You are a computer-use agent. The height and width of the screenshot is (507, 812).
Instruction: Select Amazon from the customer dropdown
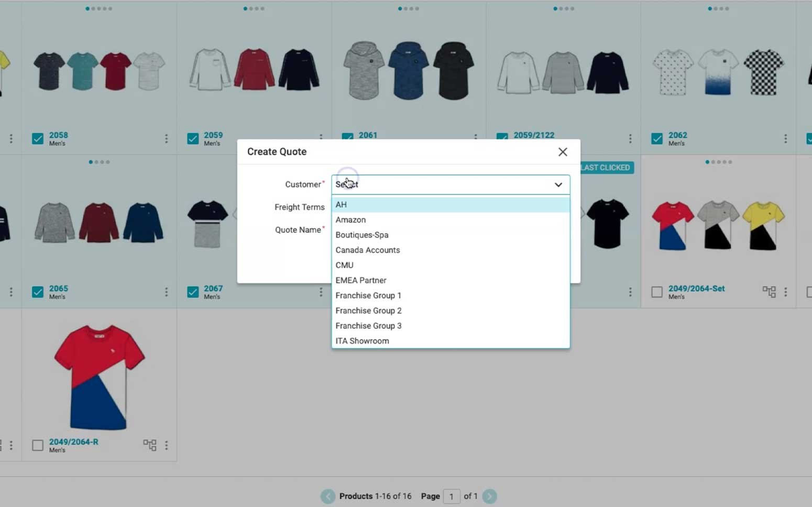point(350,219)
